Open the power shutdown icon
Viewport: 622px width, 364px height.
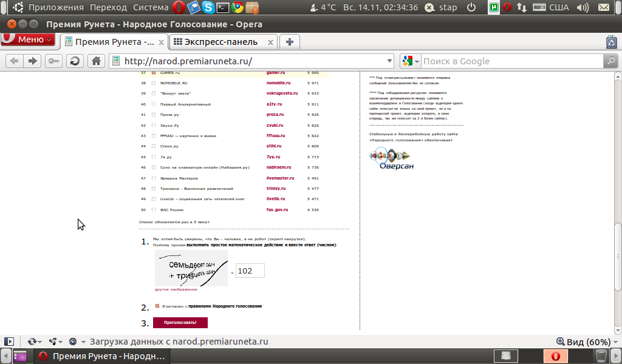click(x=471, y=7)
